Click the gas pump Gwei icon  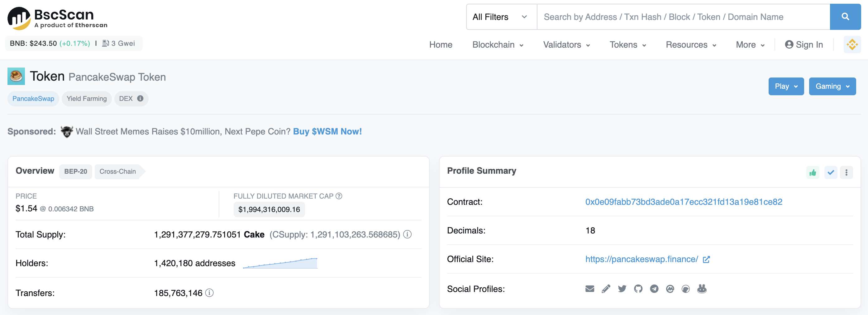106,43
